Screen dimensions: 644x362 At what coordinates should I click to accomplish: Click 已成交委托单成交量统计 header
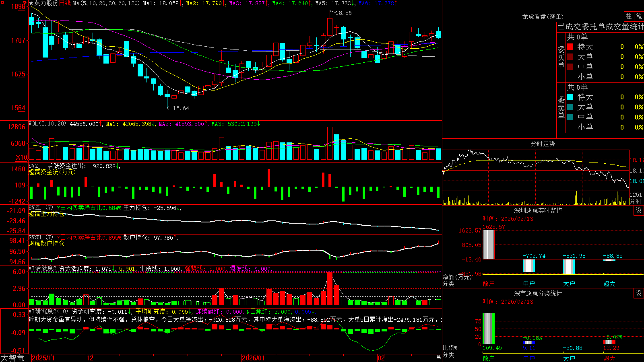click(601, 27)
